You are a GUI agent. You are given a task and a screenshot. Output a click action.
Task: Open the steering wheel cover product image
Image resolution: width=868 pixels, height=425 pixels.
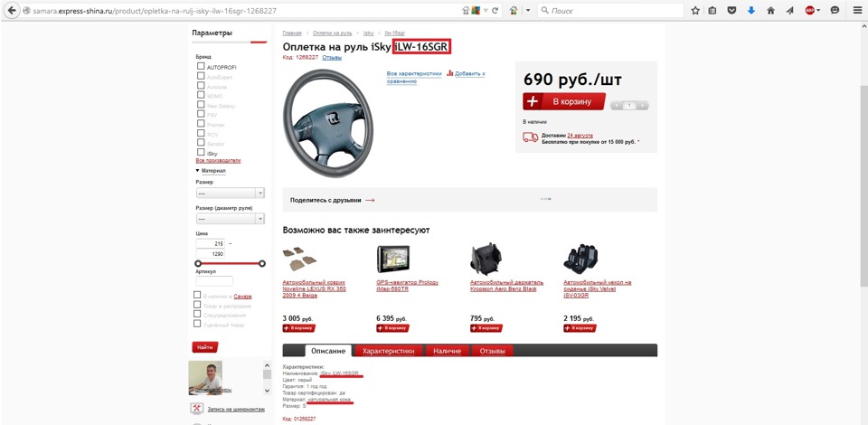327,123
